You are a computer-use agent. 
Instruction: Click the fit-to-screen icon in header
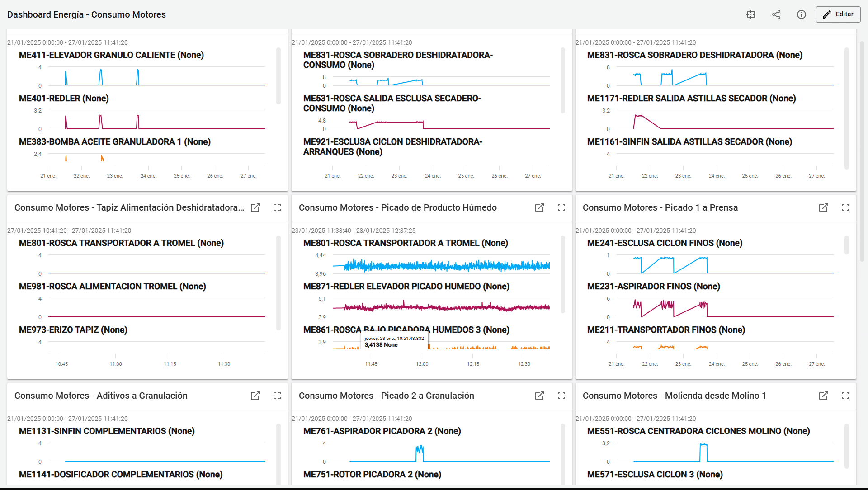click(751, 14)
